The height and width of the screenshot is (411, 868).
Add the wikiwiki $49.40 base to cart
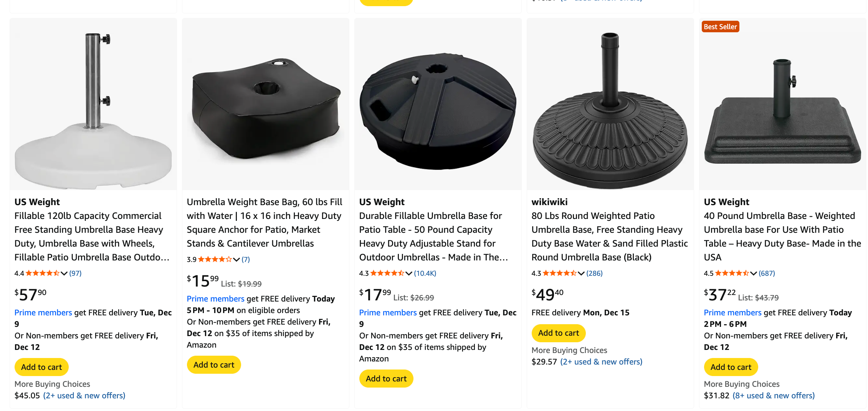pos(559,333)
